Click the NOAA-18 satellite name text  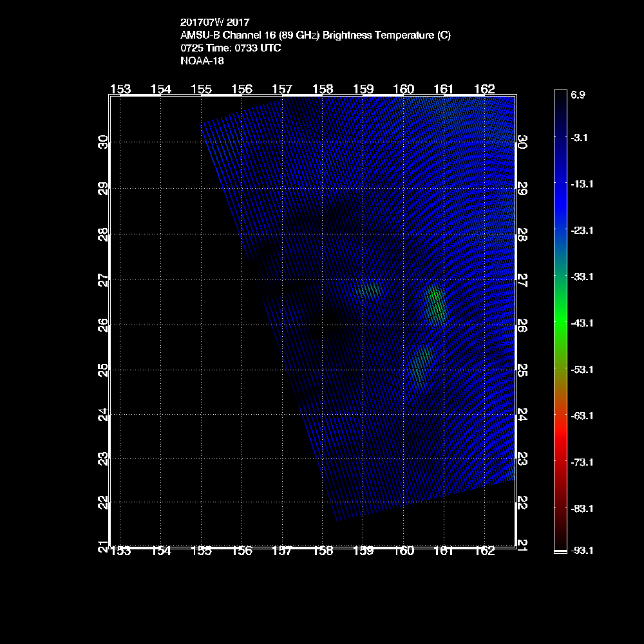click(x=202, y=62)
